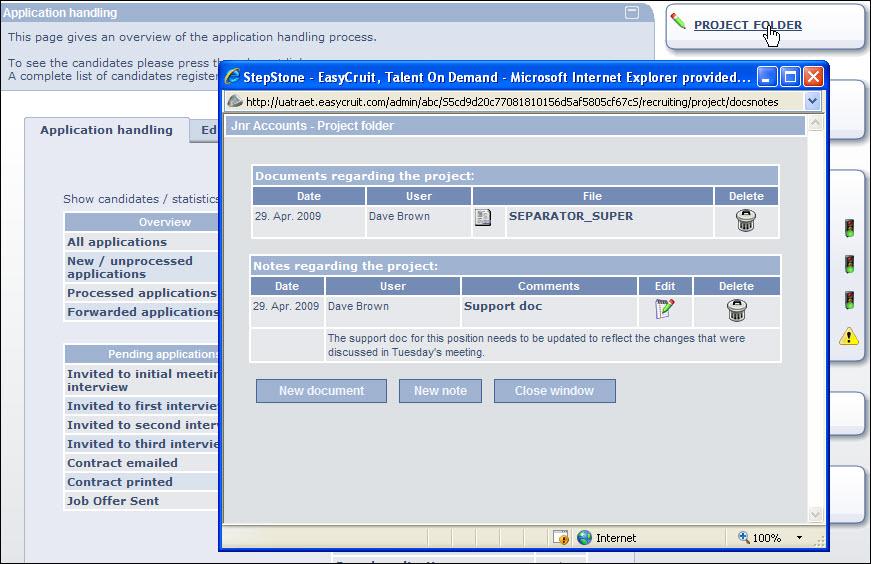Open Forwarded applications list
The height and width of the screenshot is (564, 871).
pos(143,312)
